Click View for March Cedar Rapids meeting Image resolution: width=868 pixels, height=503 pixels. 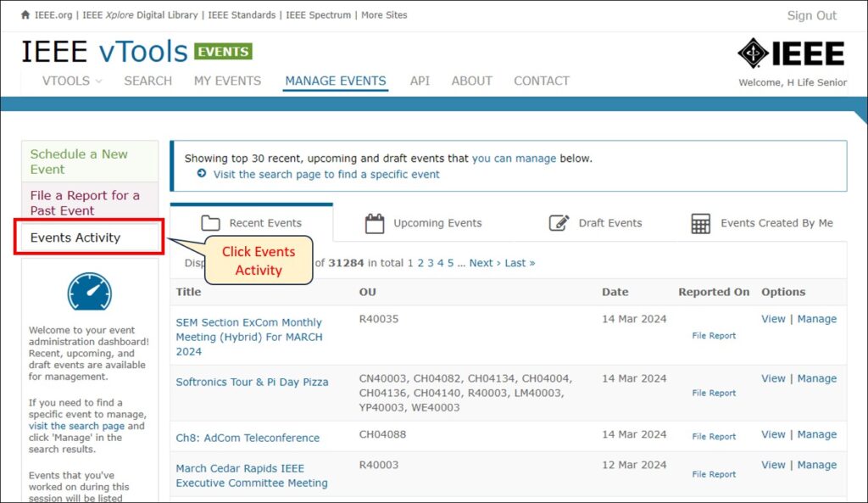(x=773, y=465)
